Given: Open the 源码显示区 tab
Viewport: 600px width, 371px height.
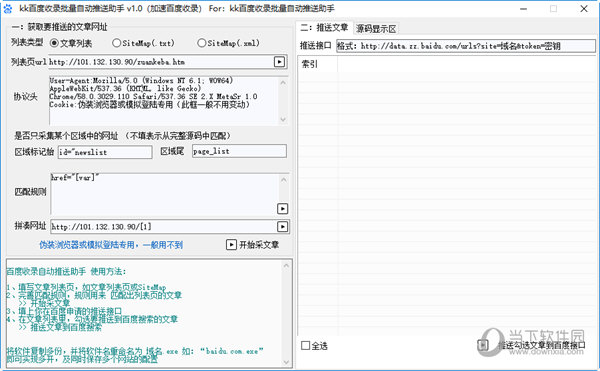Looking at the screenshot, I should [x=376, y=29].
